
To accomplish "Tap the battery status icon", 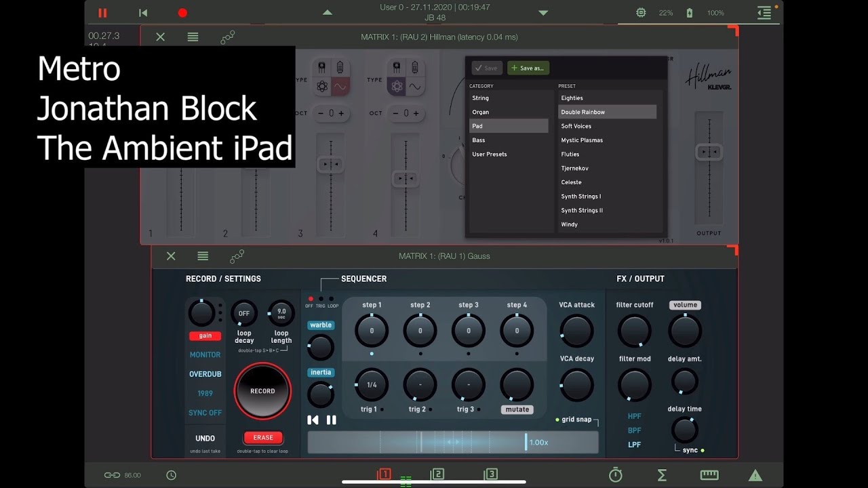I will (x=690, y=12).
